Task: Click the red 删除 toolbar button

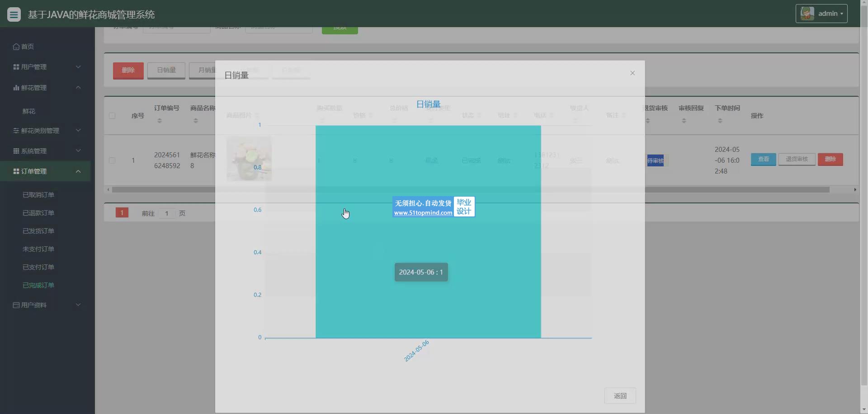Action: tap(128, 71)
